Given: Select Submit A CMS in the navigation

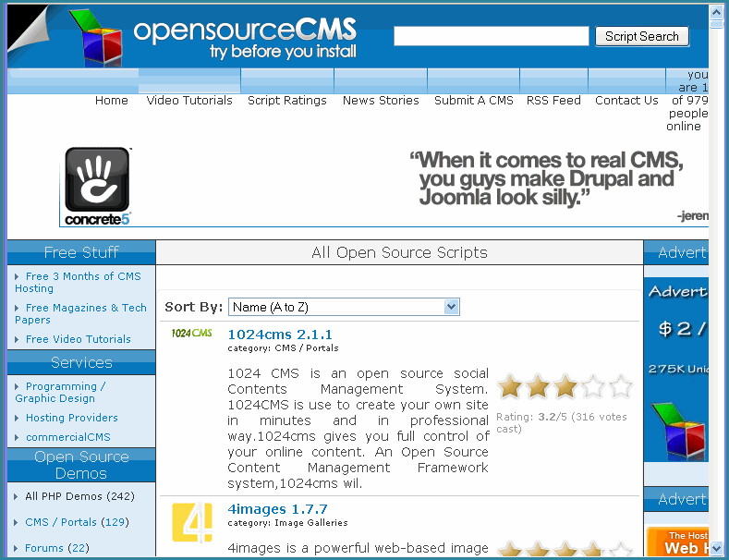Looking at the screenshot, I should click(x=474, y=101).
